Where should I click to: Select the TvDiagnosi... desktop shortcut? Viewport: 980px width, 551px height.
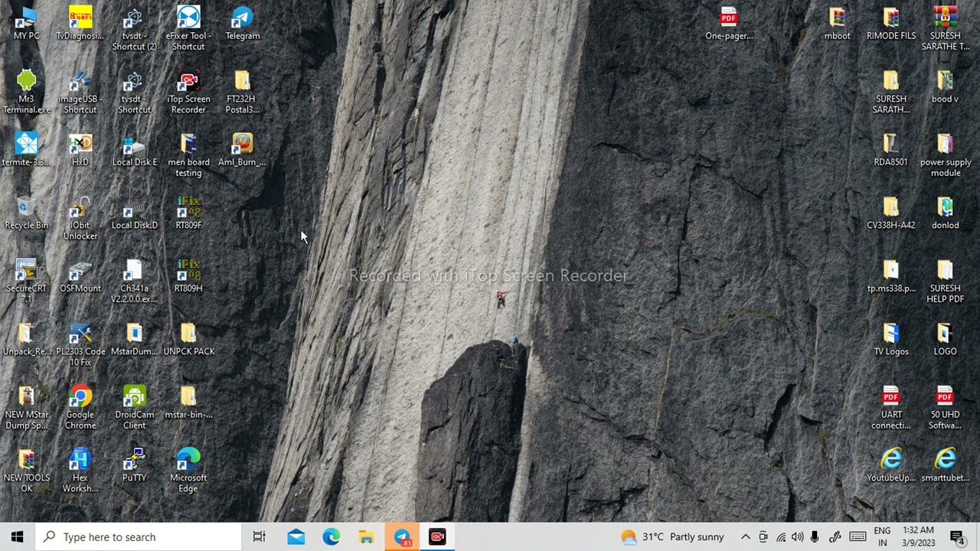(80, 23)
